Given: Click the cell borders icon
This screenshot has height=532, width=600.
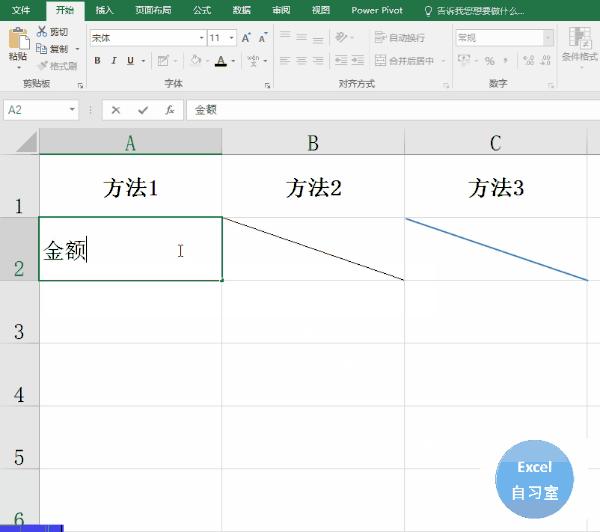Looking at the screenshot, I should pos(163,60).
